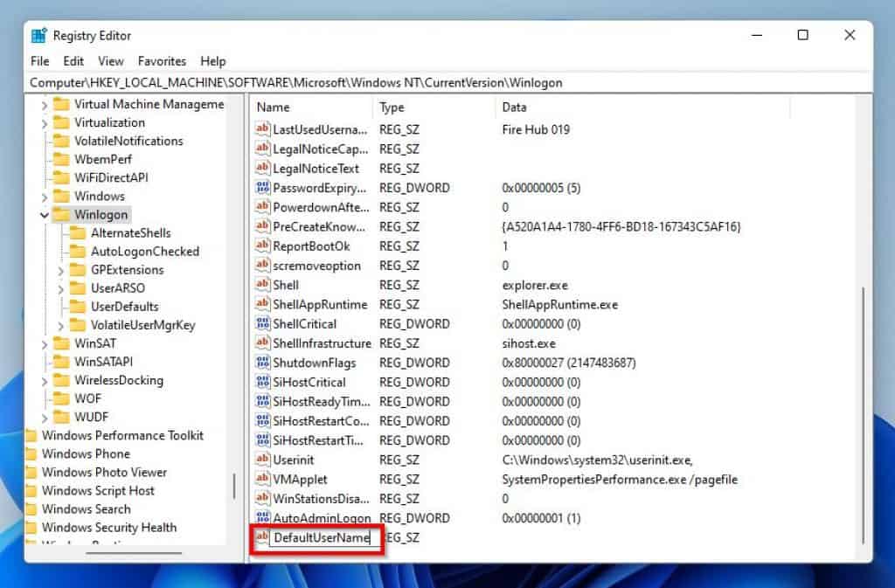
Task: Select the Windows Security Health key
Action: click(x=109, y=528)
